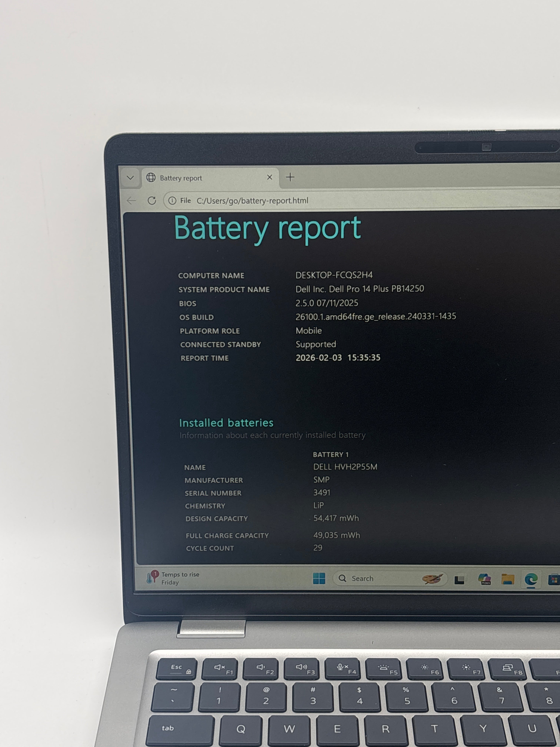
Task: Select battery name DELL HVH2P55M
Action: (345, 467)
